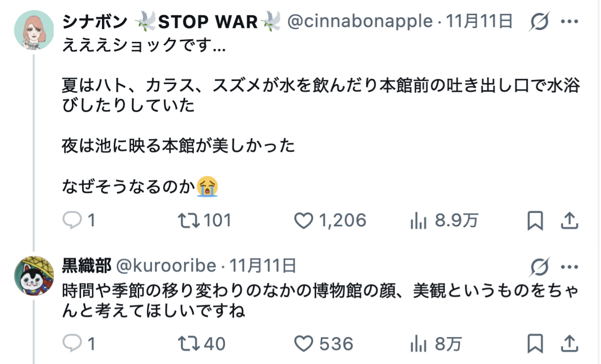The width and height of the screenshot is (601, 364).
Task: Open more options menu on the シナボン post
Action: click(x=569, y=22)
